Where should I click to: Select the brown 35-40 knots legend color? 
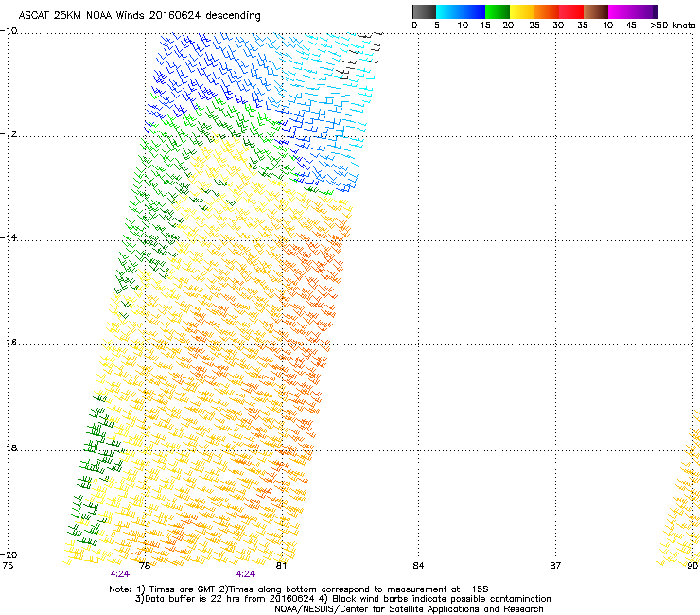(596, 11)
